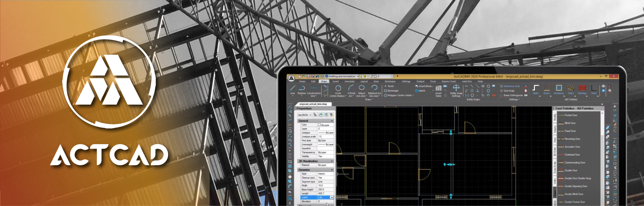Select Pocket Door in Tool Palettes
This screenshot has width=644, height=206.
coord(571,115)
